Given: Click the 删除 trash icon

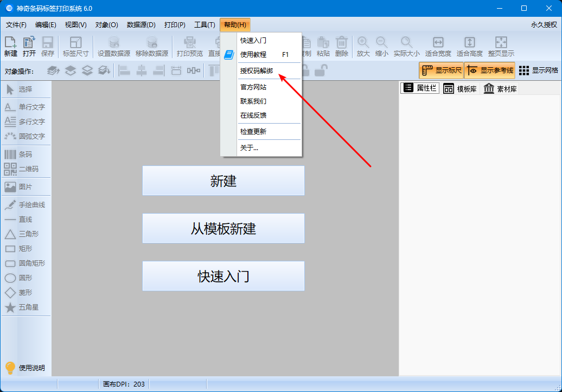Looking at the screenshot, I should 342,47.
